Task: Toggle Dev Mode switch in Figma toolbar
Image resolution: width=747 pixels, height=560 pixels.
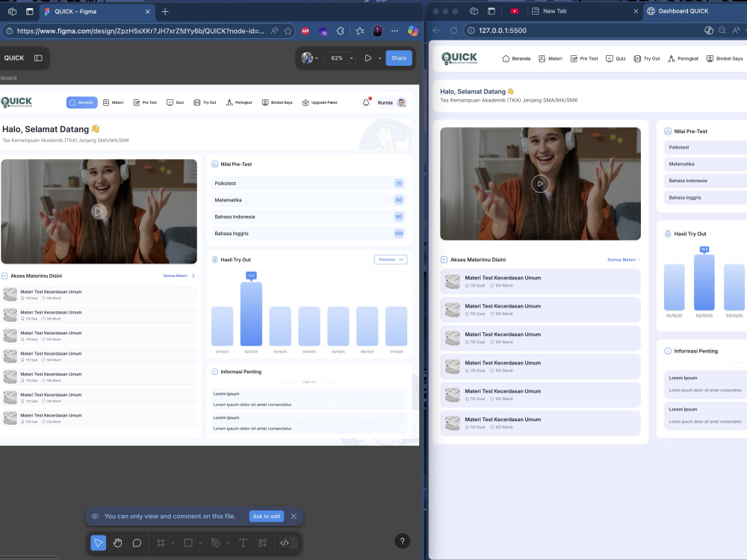Action: (288, 543)
